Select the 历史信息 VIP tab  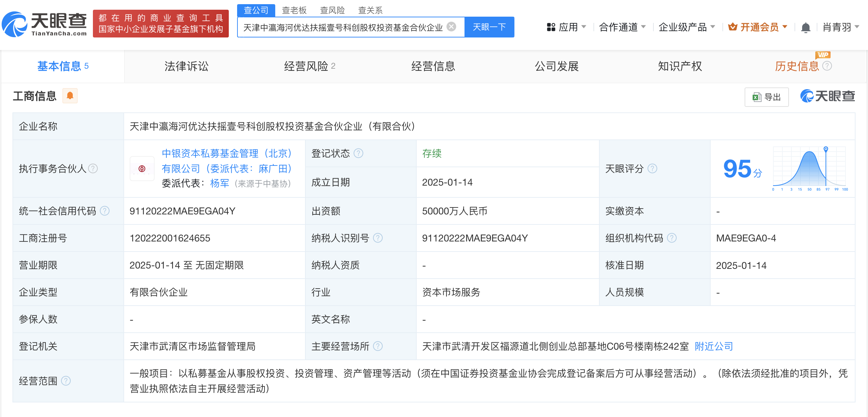(797, 66)
